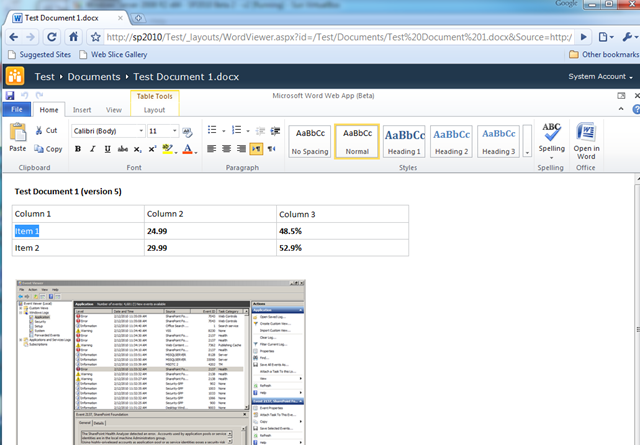Open the Other bookmarks folder

coord(604,55)
